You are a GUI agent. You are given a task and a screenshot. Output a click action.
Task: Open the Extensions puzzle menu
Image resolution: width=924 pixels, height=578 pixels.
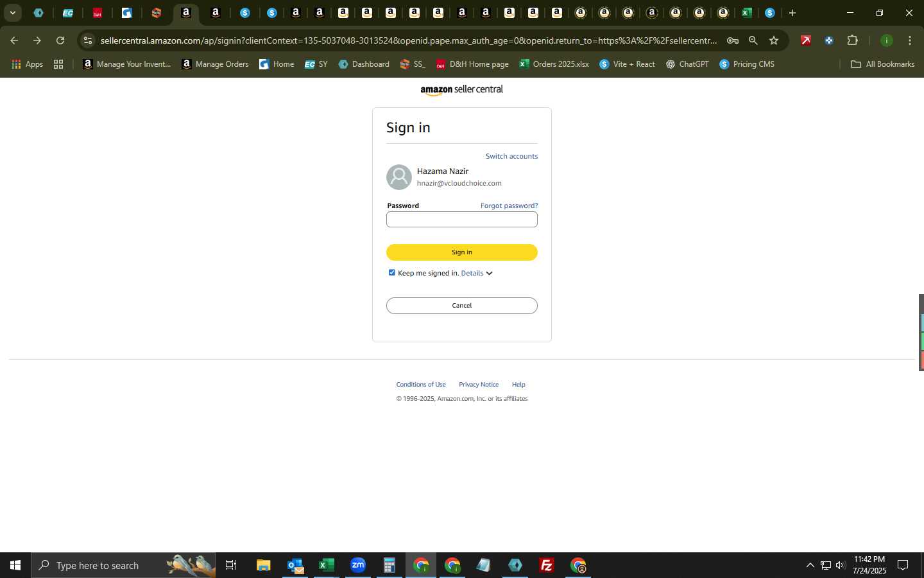coord(853,40)
